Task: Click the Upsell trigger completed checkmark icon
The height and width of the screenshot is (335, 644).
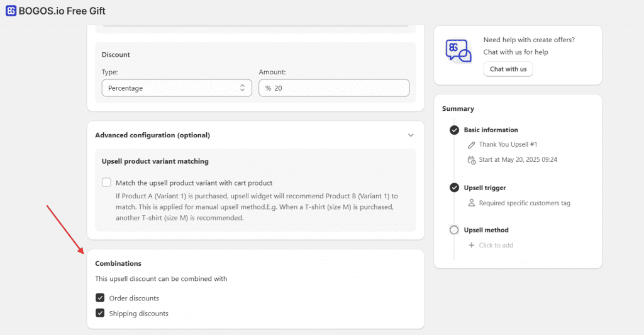Action: point(454,188)
